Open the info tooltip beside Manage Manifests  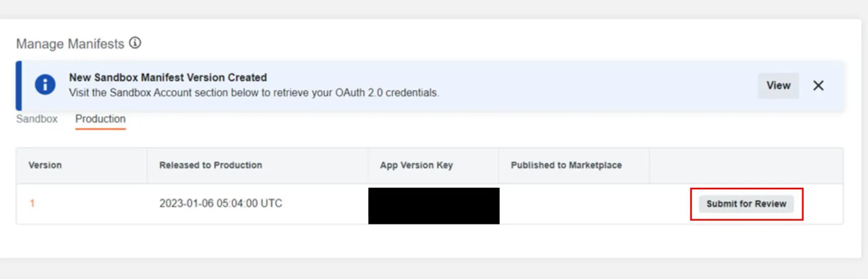point(135,43)
